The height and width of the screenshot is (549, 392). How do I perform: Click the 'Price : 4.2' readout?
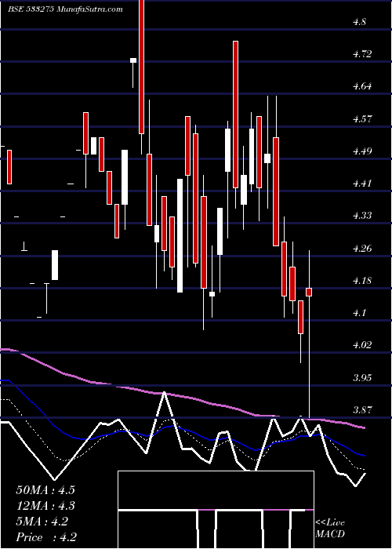(46, 537)
